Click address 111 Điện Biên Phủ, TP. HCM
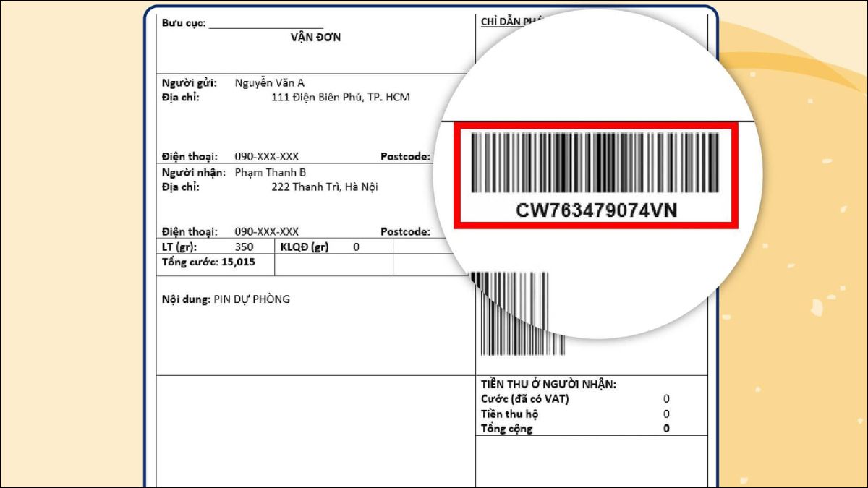The width and height of the screenshot is (868, 488). [340, 97]
